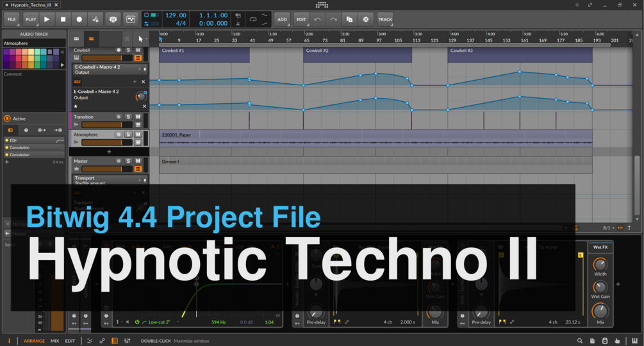The height and width of the screenshot is (346, 644).
Task: Open the ADD menu
Action: (282, 19)
